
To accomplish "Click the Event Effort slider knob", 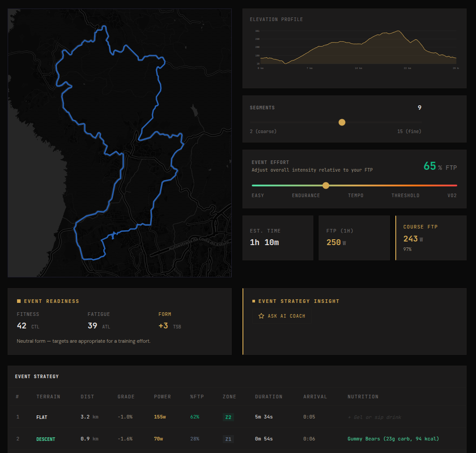I will 326,186.
